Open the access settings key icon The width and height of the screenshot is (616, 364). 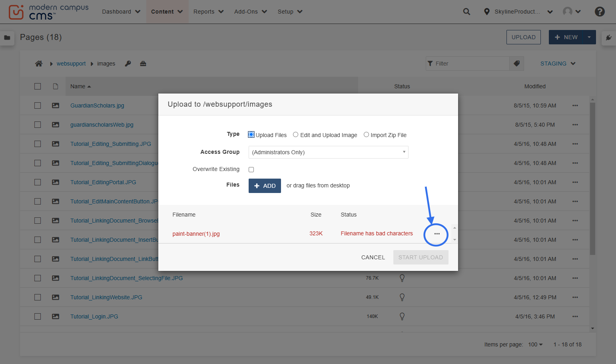tap(128, 64)
